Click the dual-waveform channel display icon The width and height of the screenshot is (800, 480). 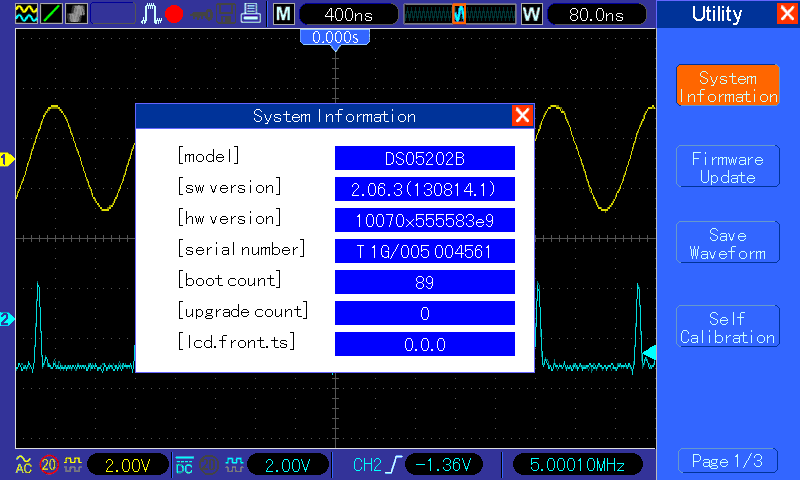(27, 14)
